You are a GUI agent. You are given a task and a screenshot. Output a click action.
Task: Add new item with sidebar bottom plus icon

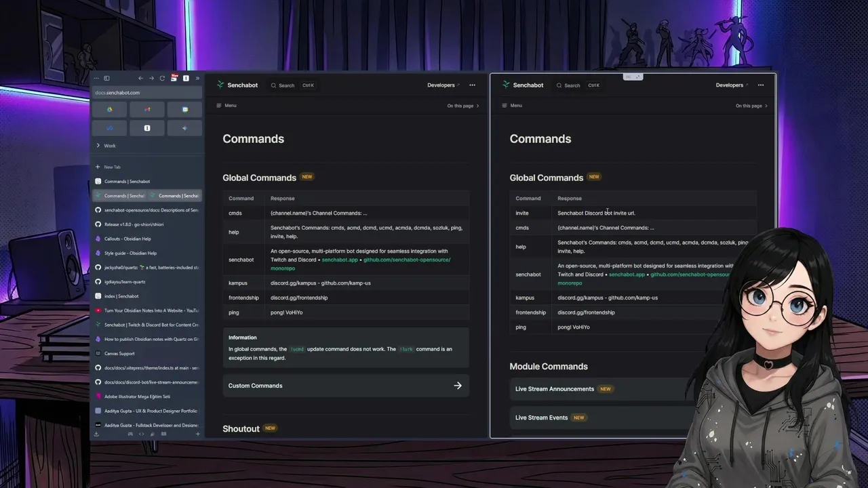coord(197,434)
